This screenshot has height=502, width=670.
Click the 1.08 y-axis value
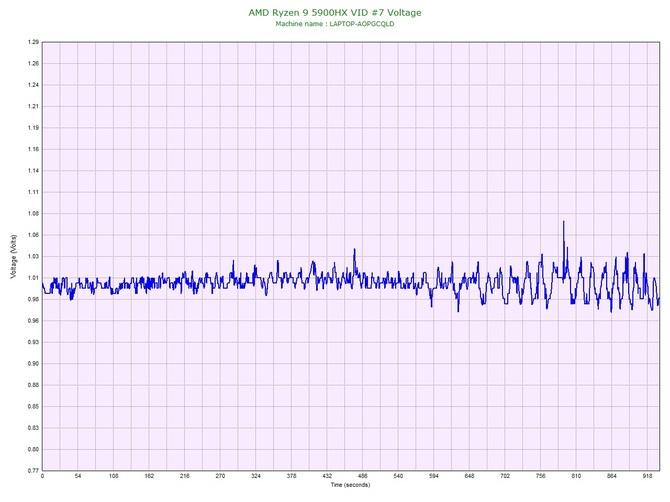coord(33,214)
